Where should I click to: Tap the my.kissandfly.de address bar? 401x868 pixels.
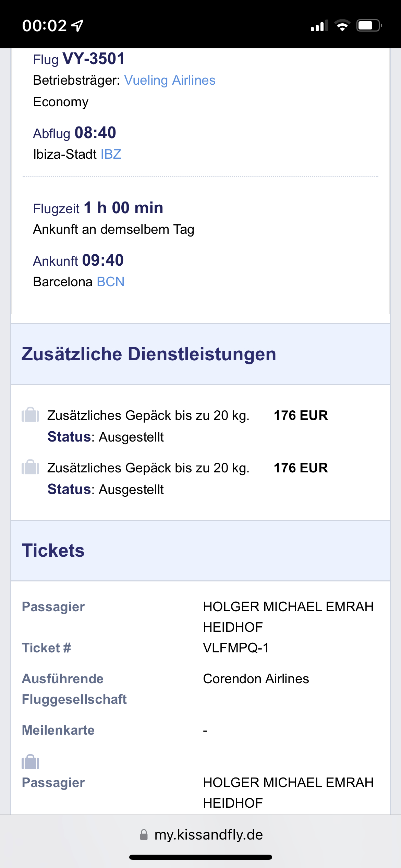(x=208, y=835)
